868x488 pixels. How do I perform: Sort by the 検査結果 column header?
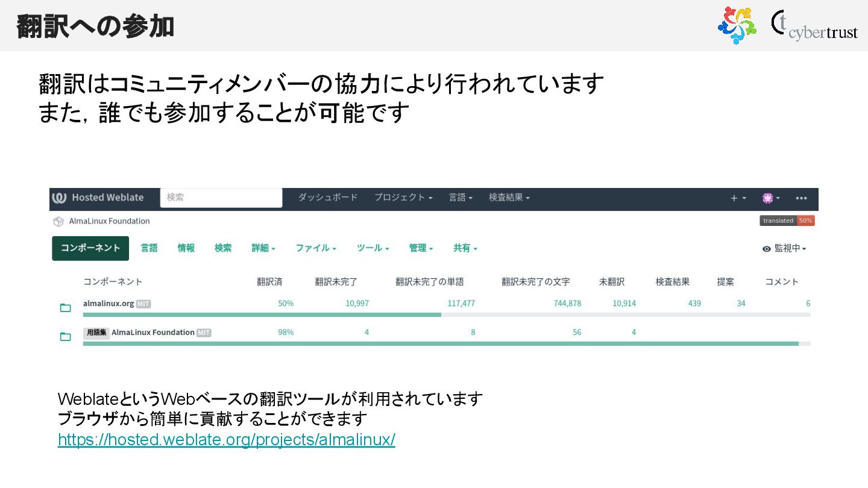coord(673,282)
